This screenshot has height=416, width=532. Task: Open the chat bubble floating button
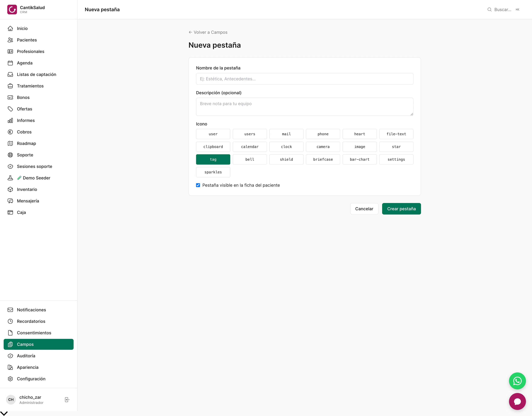[x=517, y=401]
